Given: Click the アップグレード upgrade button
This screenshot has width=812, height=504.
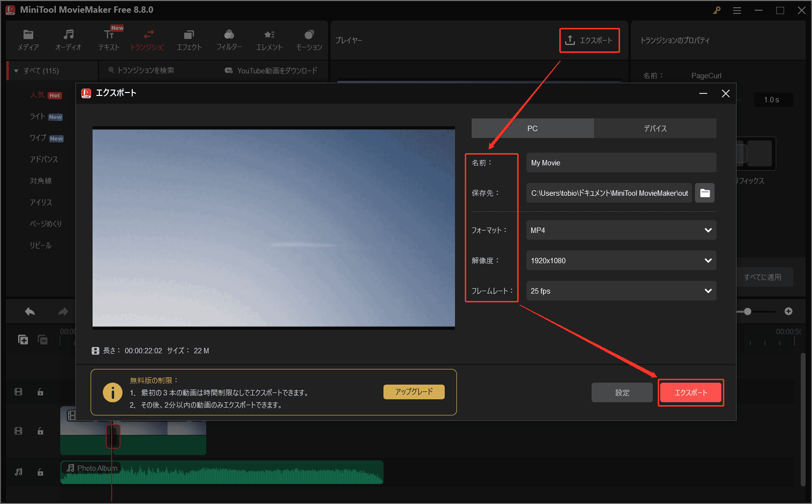Looking at the screenshot, I should (x=414, y=391).
